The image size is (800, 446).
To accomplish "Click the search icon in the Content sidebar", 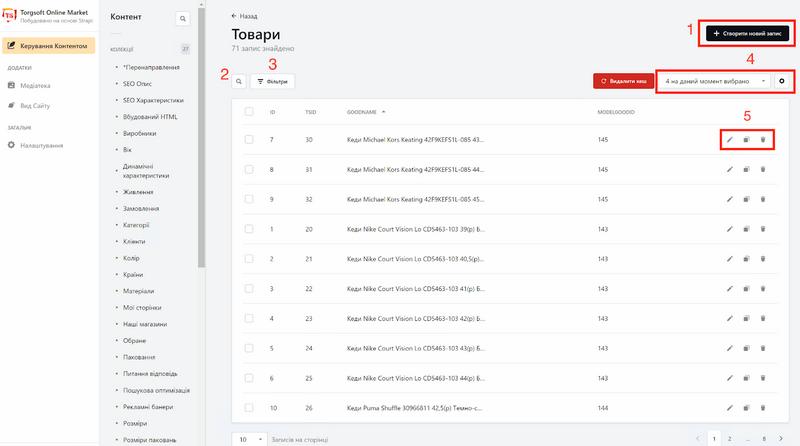I will point(182,18).
